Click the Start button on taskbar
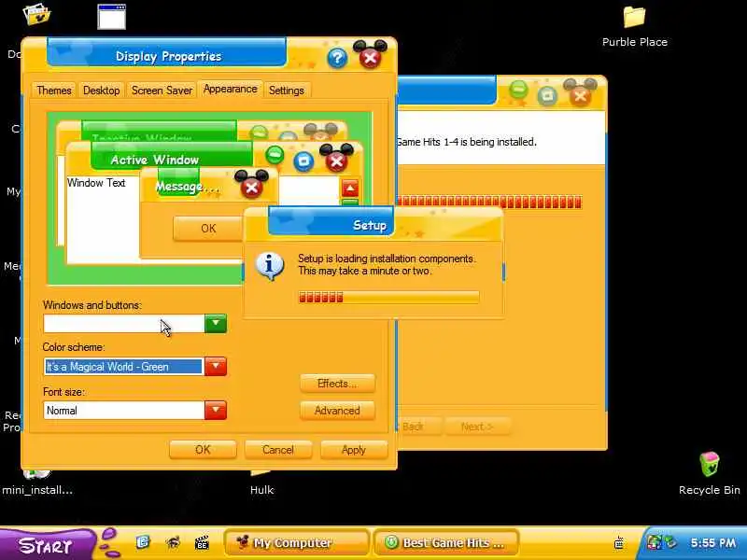 pyautogui.click(x=46, y=544)
